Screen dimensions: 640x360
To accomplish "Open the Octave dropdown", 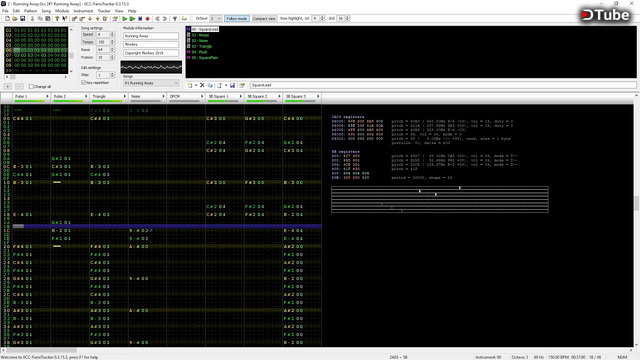I will [216, 19].
